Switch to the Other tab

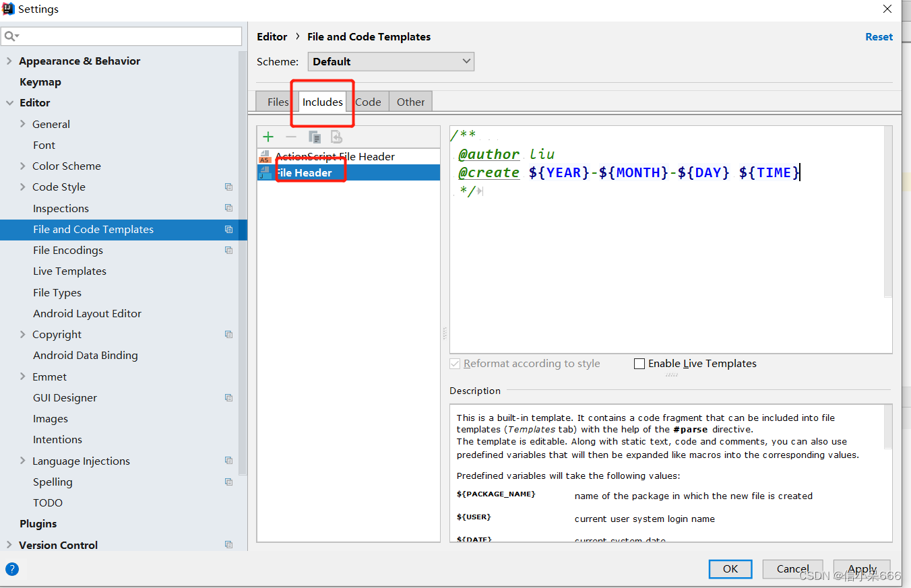point(410,102)
